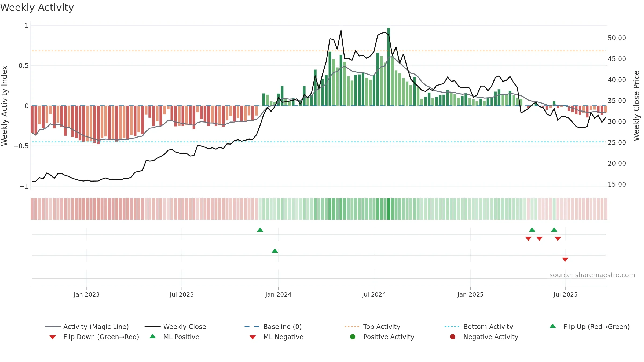Click the '−0.5' activity index tick label
The width and height of the screenshot is (644, 362).
(x=21, y=146)
